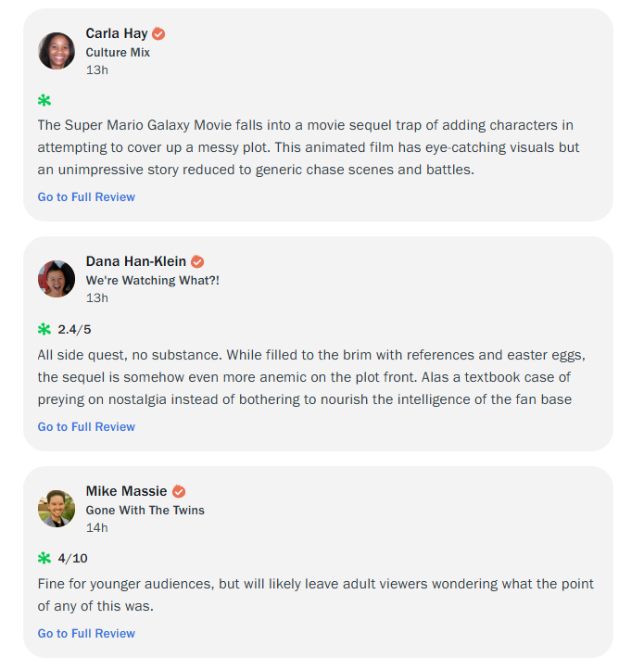Open the Gone With The Twins publication
Image resolution: width=644 pixels, height=670 pixels.
[145, 510]
